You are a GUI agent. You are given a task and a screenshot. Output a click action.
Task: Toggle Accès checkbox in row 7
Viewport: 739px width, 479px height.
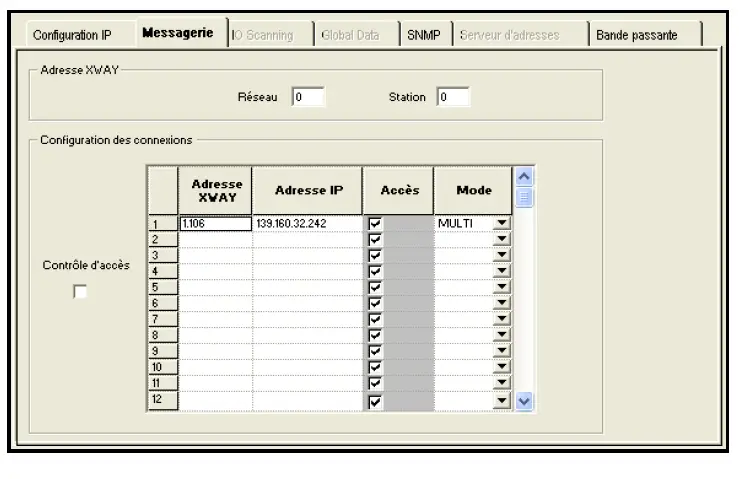(x=375, y=319)
